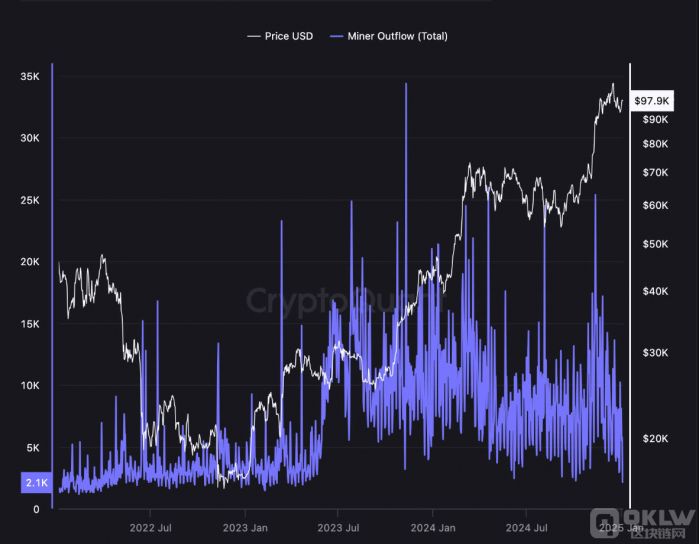
Task: Click the $30K right axis label
Action: [x=655, y=353]
